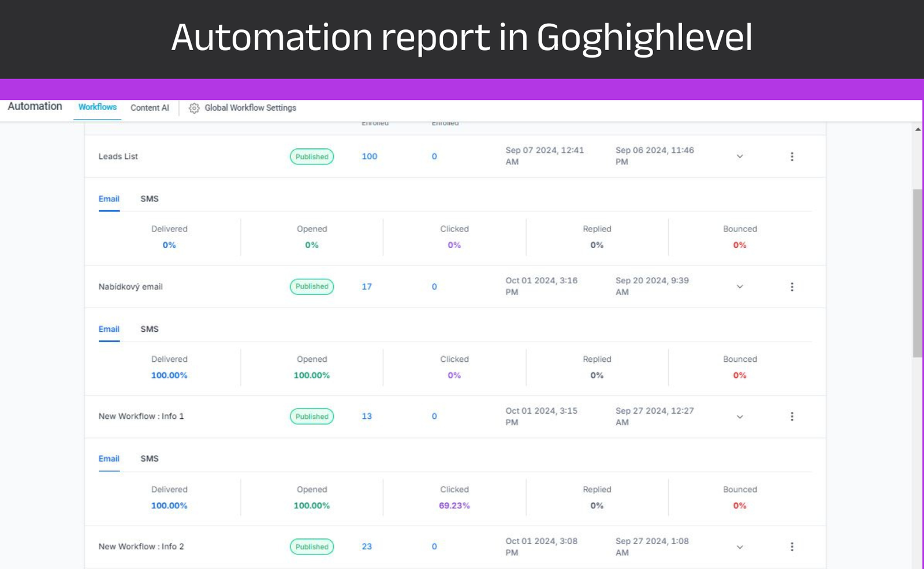Select Email tab under New Workflow : Info 1
Image resolution: width=924 pixels, height=569 pixels.
click(109, 459)
